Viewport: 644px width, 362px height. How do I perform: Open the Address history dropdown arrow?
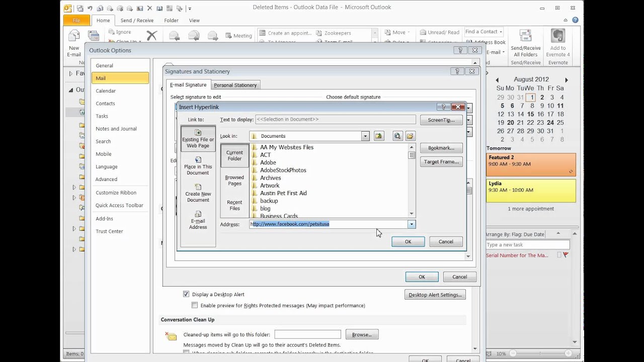coord(412,224)
